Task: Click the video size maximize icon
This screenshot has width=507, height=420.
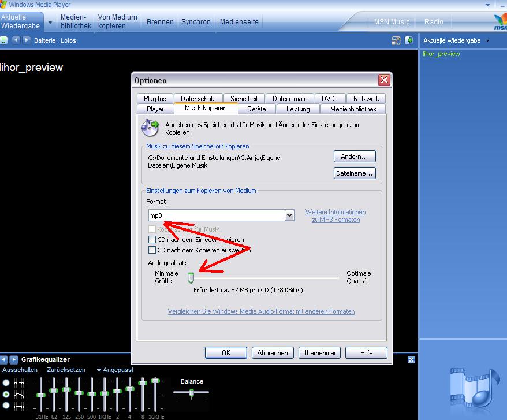Action: pyautogui.click(x=396, y=40)
